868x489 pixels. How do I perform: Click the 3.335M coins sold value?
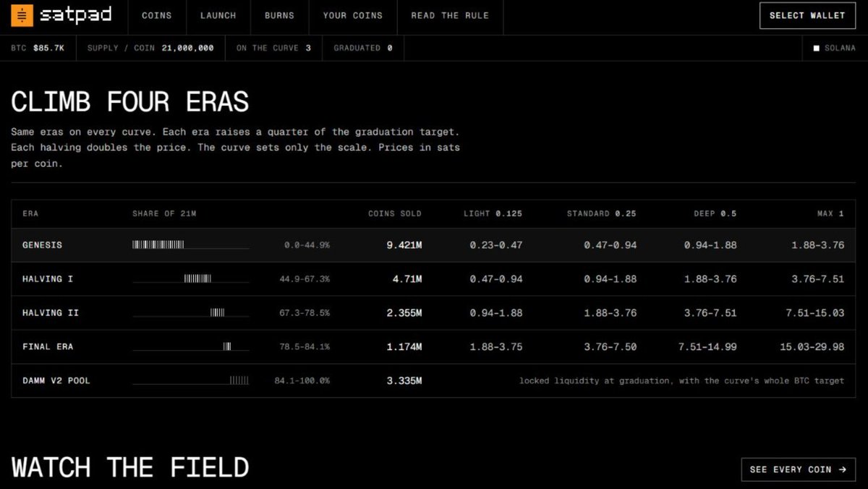pos(404,380)
